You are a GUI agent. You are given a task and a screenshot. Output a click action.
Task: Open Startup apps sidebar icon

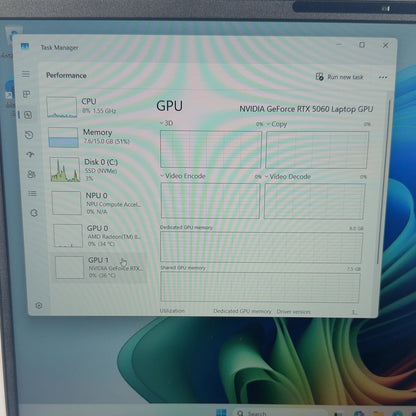coord(30,154)
